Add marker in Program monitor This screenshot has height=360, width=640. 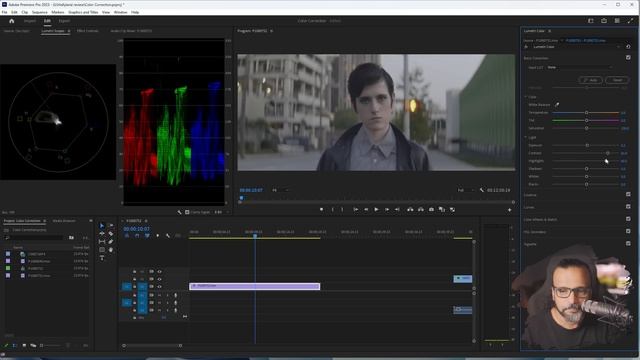[322, 209]
